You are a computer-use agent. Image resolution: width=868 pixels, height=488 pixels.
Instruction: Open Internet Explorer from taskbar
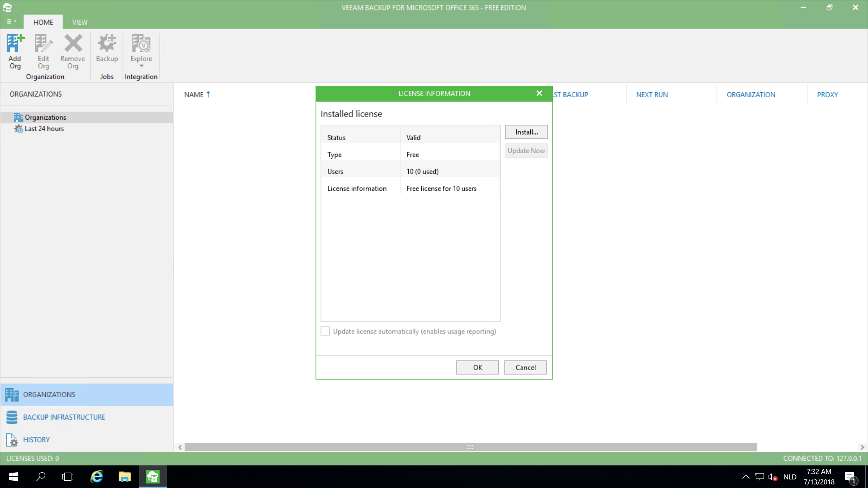97,477
